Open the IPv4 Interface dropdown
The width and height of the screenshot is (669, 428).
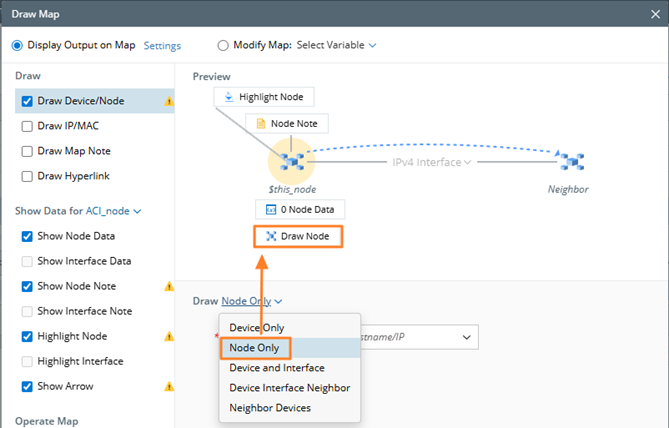tap(431, 162)
